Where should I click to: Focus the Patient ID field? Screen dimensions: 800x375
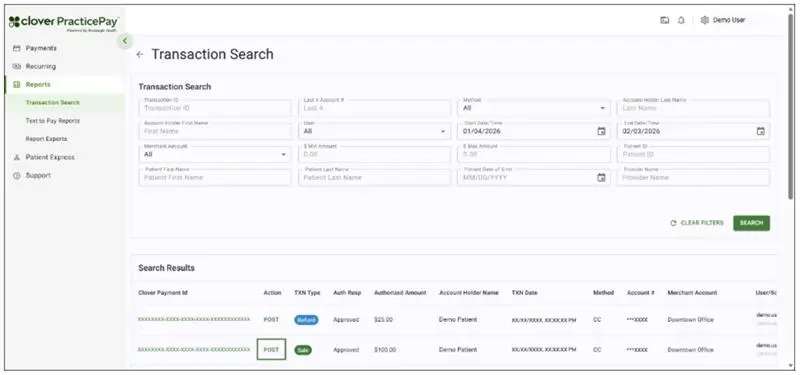click(x=693, y=154)
